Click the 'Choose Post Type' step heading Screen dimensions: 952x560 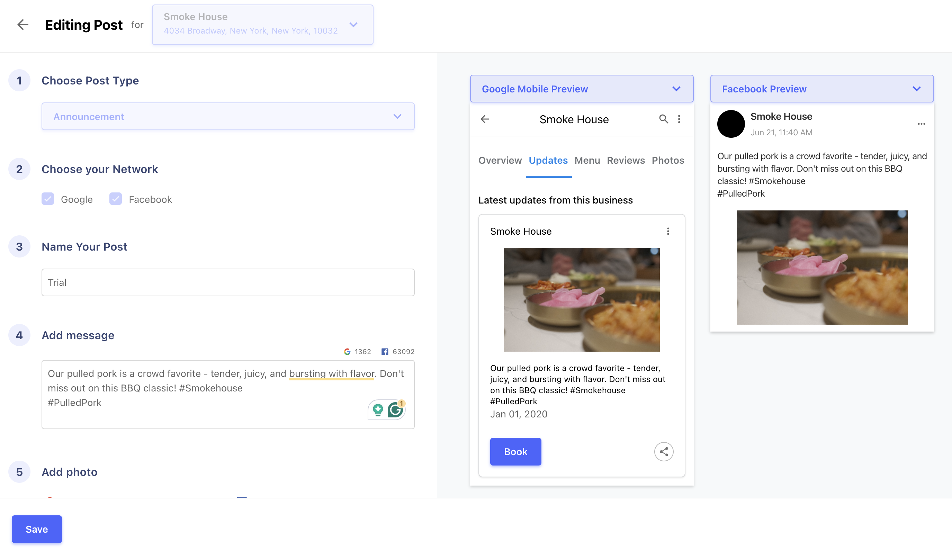point(90,80)
